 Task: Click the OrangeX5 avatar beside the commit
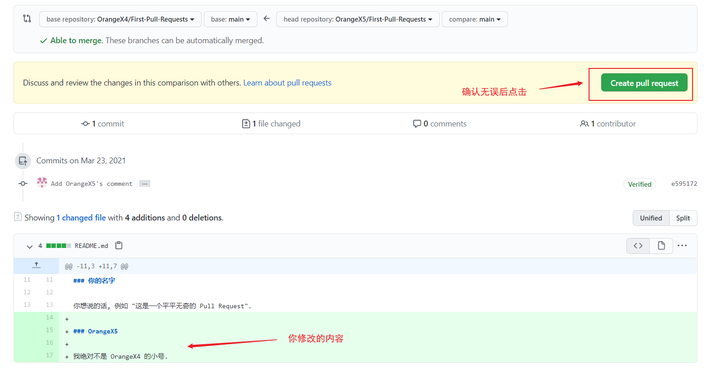[42, 182]
